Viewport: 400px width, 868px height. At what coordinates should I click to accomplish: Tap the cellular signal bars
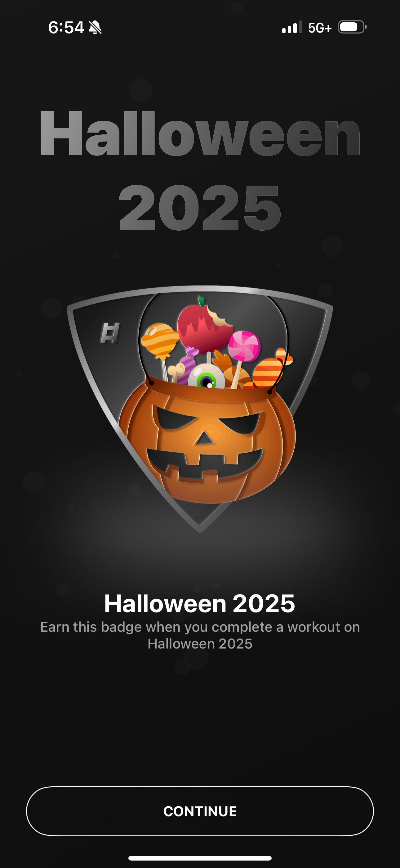[292, 27]
